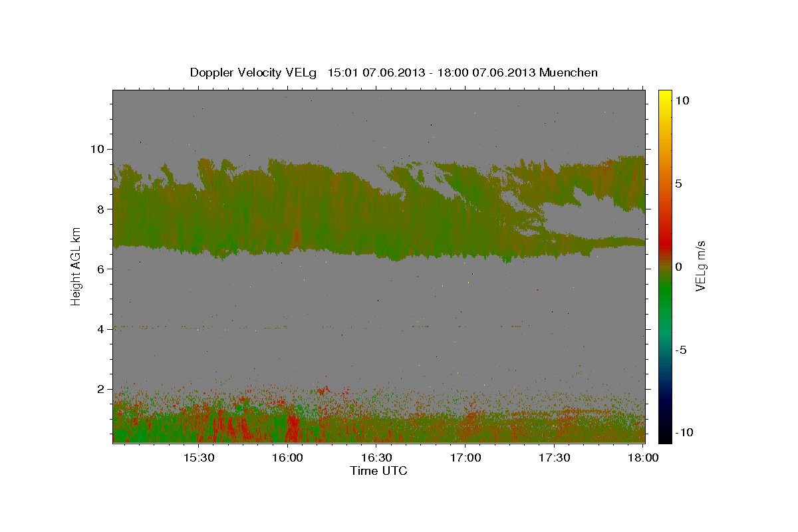Click the colorbar tick label 5
Viewport: 798px width, 532px height.
(678, 184)
